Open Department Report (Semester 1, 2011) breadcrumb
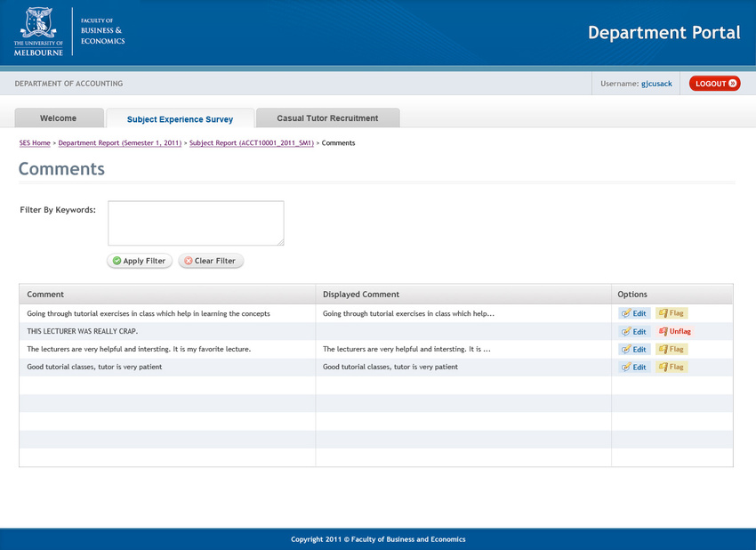Image resolution: width=756 pixels, height=550 pixels. 119,142
